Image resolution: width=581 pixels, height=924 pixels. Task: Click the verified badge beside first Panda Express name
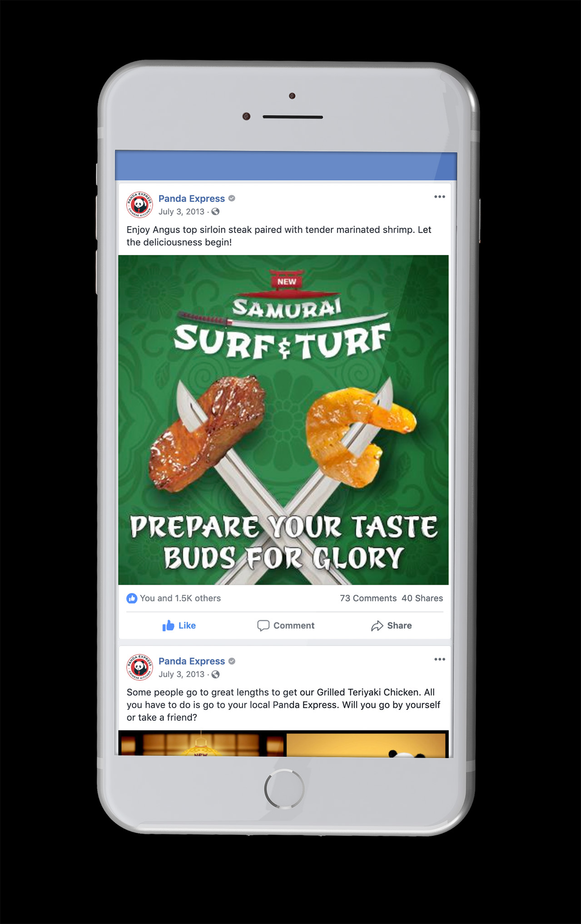click(232, 199)
